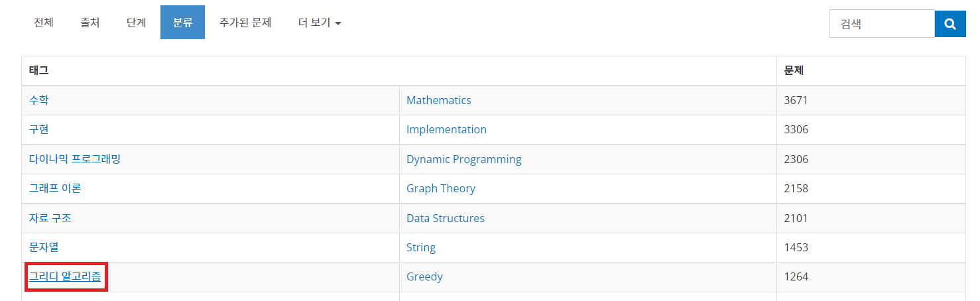This screenshot has width=980, height=301.
Task: Open the 다이나믹 프로그래밍 tag
Action: 75,159
